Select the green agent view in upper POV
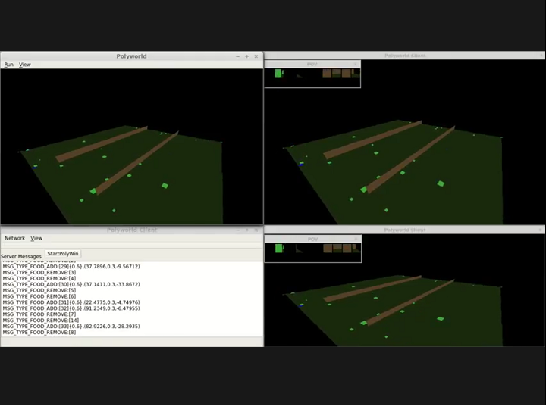Image resolution: width=546 pixels, height=405 pixels. [278, 73]
